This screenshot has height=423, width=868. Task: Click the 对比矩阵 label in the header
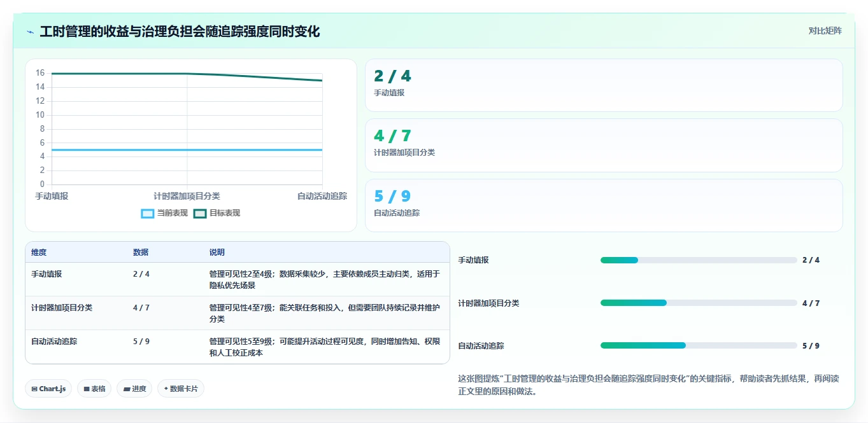825,31
